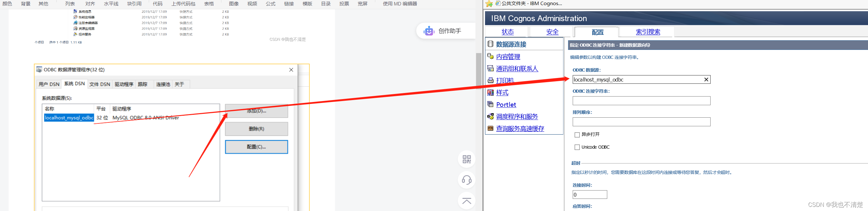Close the ODBC 数据源管理程序 dialog
This screenshot has width=868, height=211.
coord(291,70)
